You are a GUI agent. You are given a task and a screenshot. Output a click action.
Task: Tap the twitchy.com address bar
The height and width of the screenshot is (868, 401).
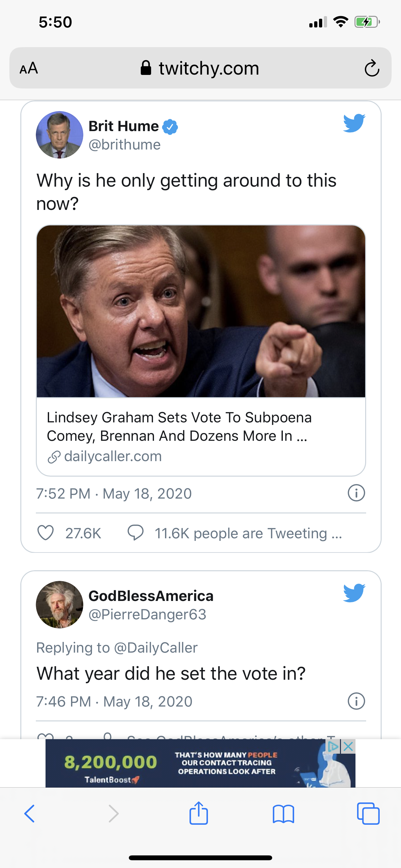point(200,68)
